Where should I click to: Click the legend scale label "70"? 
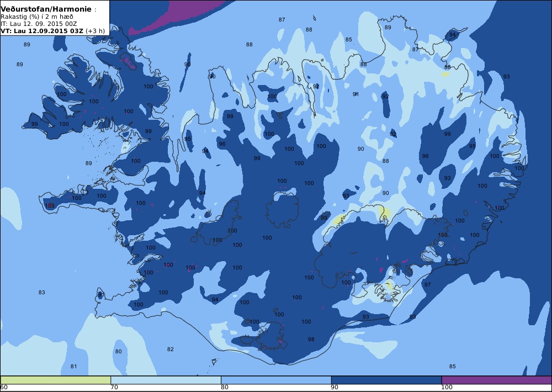[x=114, y=388]
